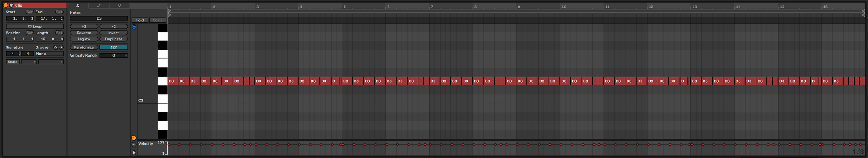Viewport: 868px width, 158px height.
Task: Open the scale root note dropdown
Action: 29,62
